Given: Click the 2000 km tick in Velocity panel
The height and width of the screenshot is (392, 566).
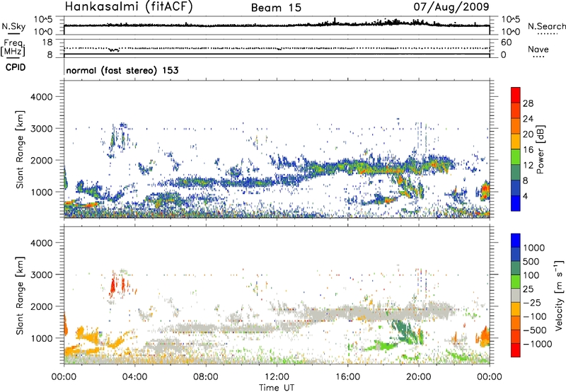Looking at the screenshot, I should pyautogui.click(x=41, y=306).
